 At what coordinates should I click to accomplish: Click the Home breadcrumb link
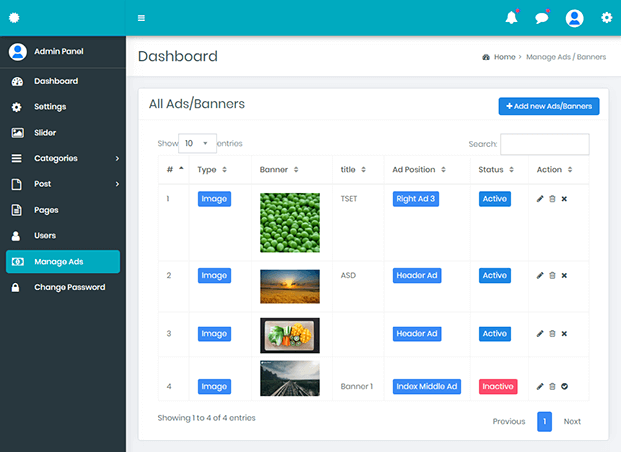click(x=504, y=57)
